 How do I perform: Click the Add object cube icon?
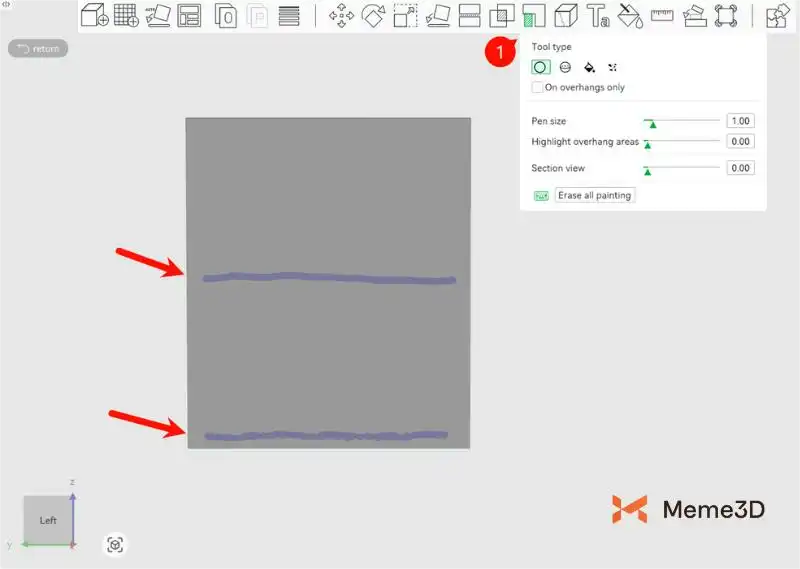(94, 16)
